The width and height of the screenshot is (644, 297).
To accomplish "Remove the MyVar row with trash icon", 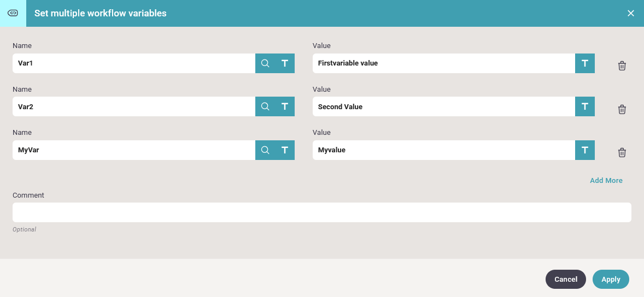I will click(x=622, y=153).
